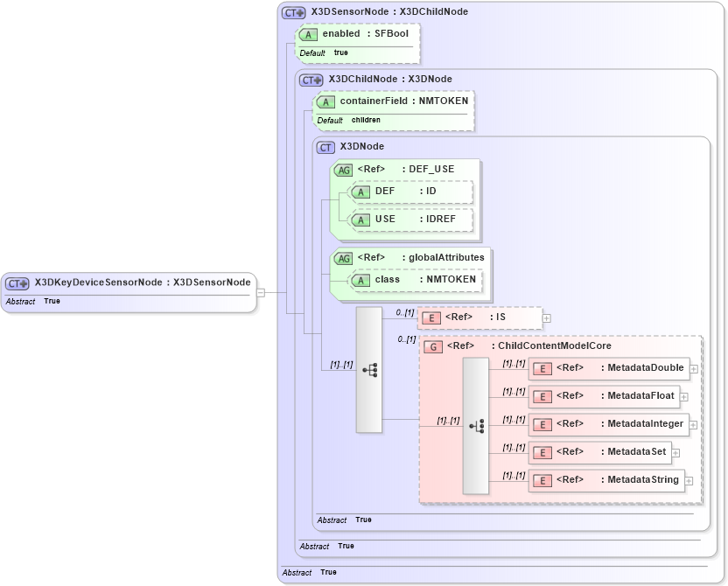
Task: Click the 0..[1] cardinality beside ChildContentModelCore
Action: point(406,339)
